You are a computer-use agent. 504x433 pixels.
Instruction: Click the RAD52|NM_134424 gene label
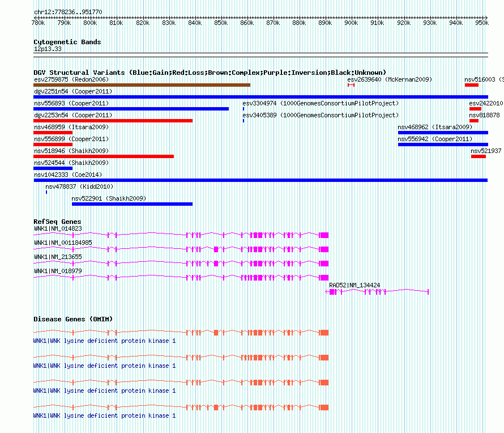[354, 285]
